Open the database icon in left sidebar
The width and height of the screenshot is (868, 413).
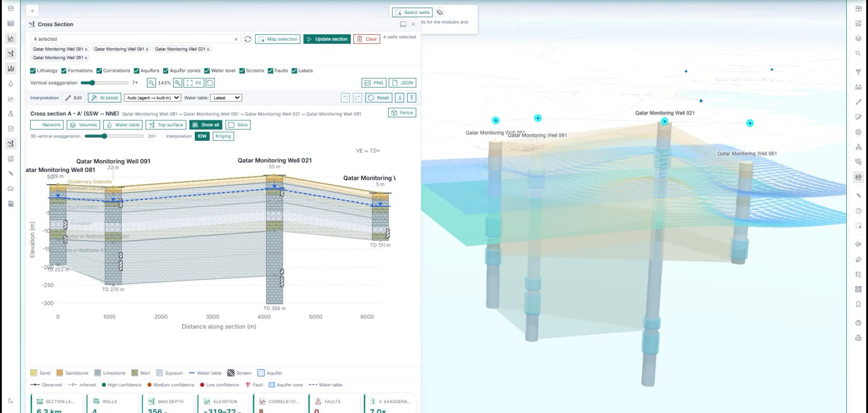[x=11, y=9]
